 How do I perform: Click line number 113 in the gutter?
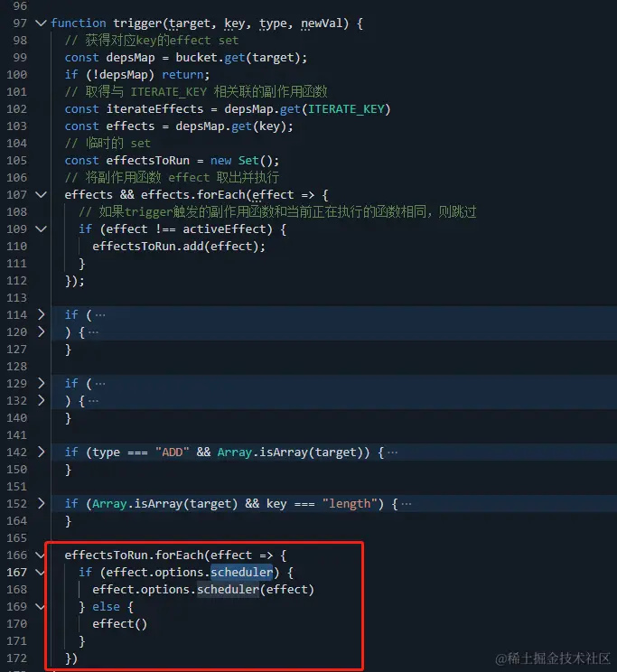[x=17, y=298]
